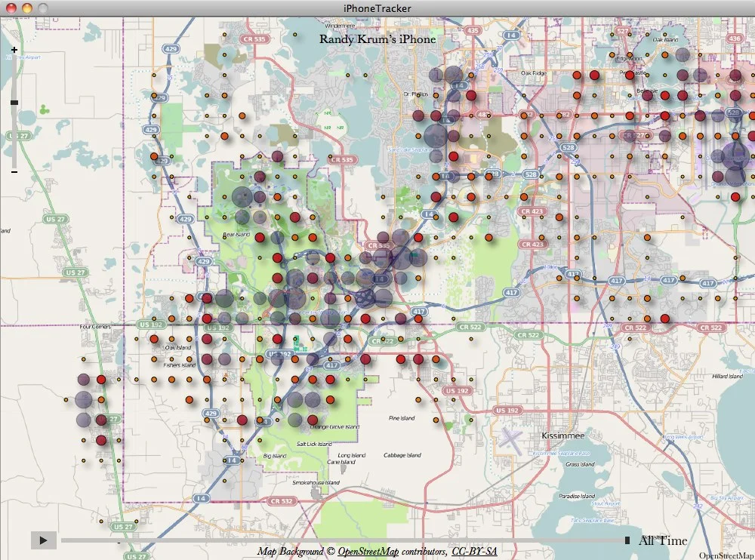
Task: Minimize the iPhoneTracker window
Action: 27,8
